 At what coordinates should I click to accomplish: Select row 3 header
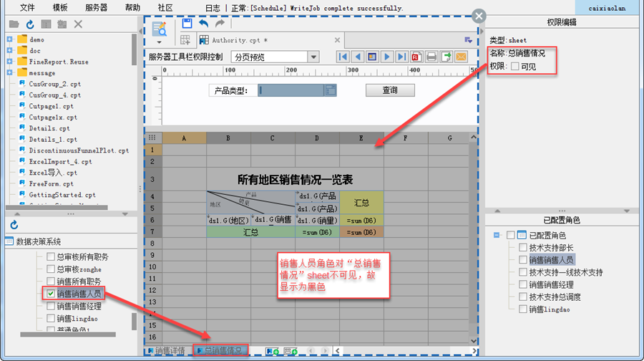(152, 179)
